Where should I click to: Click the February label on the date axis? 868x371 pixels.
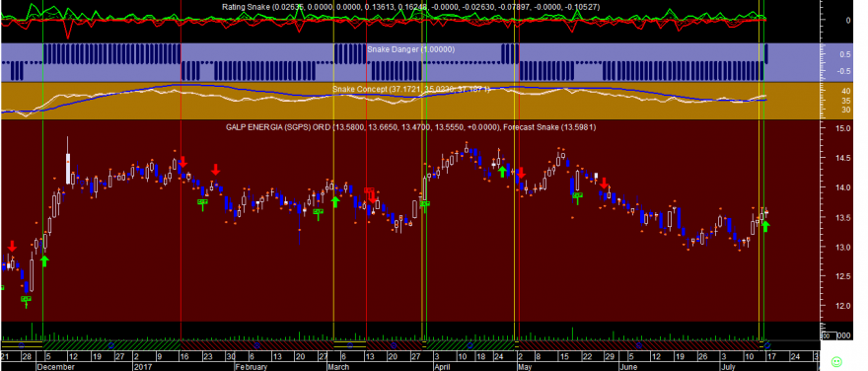[251, 367]
